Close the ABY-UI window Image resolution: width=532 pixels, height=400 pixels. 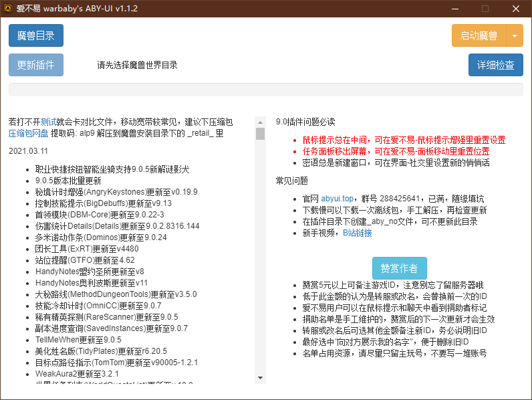pyautogui.click(x=516, y=9)
